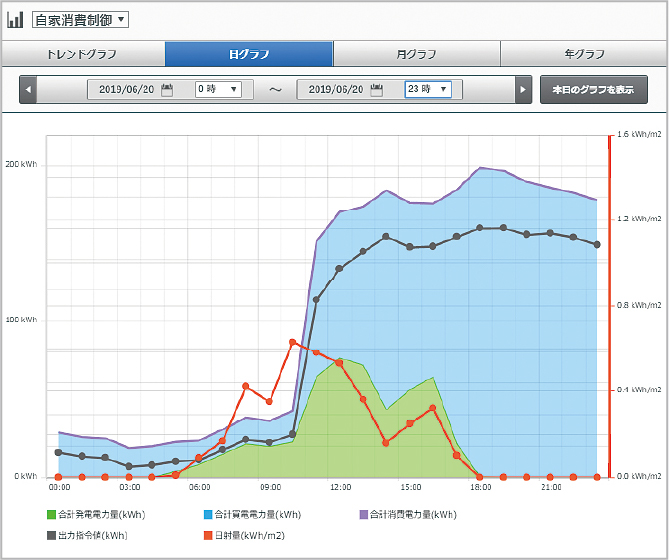
Task: Toggle 日射量 red legend swatch
Action: pos(208,535)
